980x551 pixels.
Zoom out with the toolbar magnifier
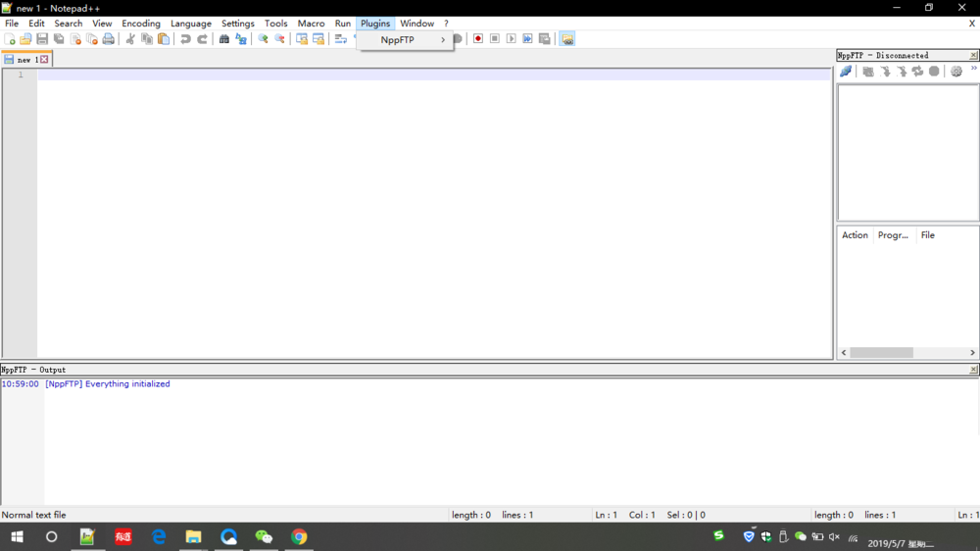pyautogui.click(x=279, y=39)
